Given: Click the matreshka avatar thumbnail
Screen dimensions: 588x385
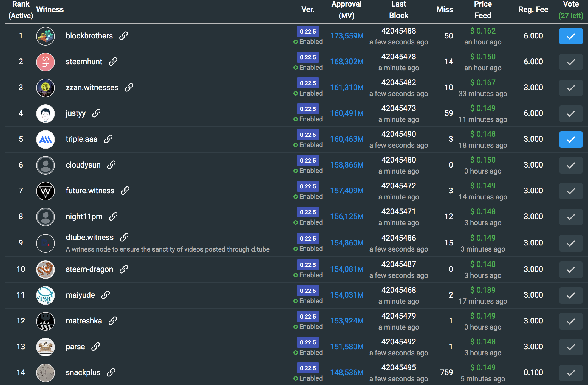Looking at the screenshot, I should tap(46, 321).
